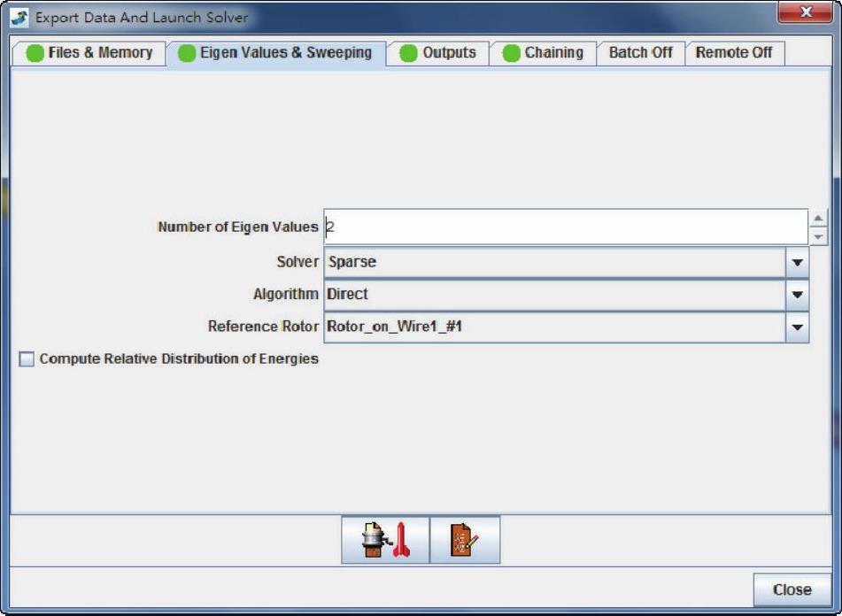Screen dimensions: 842x616
Task: Switch to the Outputs tab
Action: click(449, 53)
